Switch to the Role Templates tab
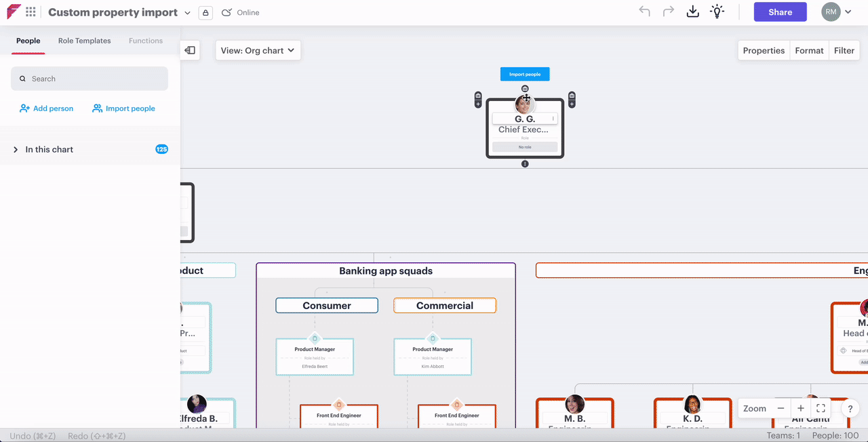The height and width of the screenshot is (442, 868). (84, 41)
